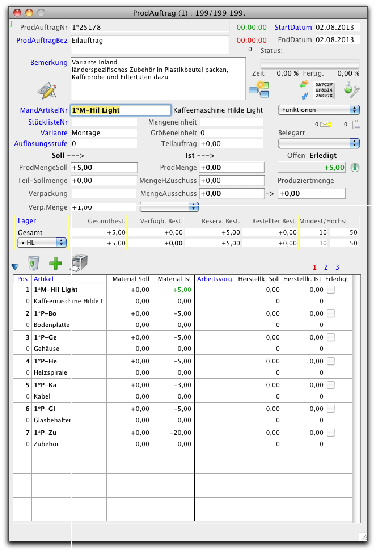This screenshot has height=554, width=383.
Task: Click the green info icon beside +5,00
Action: click(x=354, y=167)
